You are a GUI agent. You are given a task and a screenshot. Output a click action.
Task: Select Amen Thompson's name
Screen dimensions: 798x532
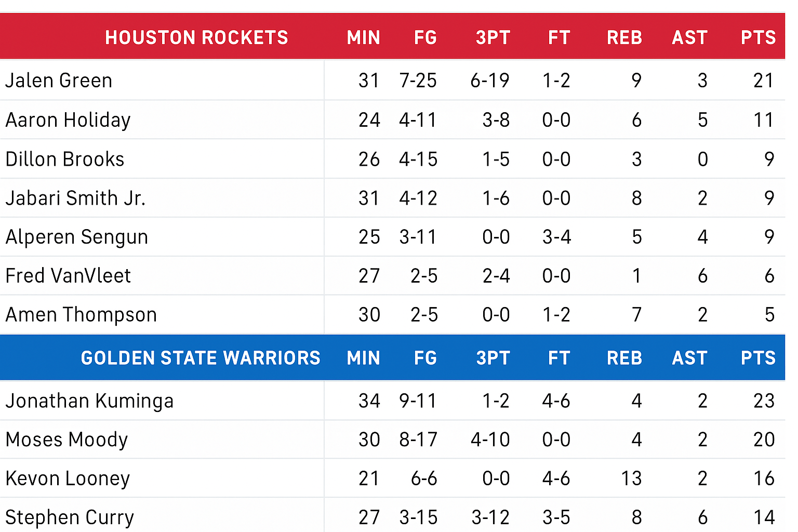click(x=81, y=315)
